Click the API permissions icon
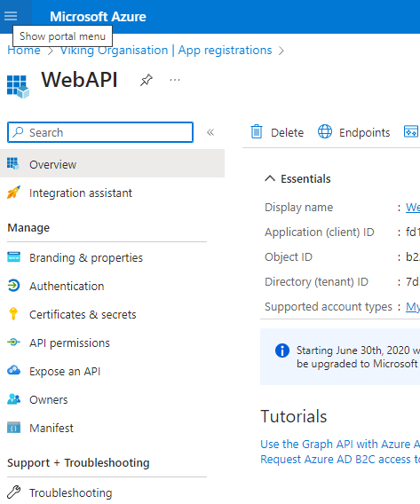Viewport: 420px width, 504px height. pyautogui.click(x=13, y=343)
